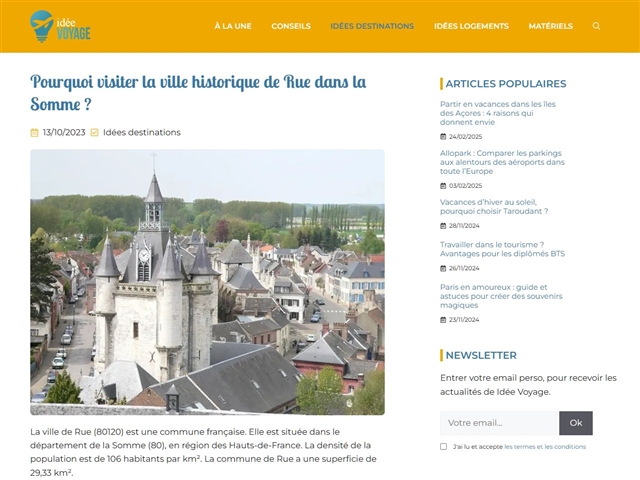
Task: Select Idées logements in navigation
Action: pyautogui.click(x=471, y=26)
